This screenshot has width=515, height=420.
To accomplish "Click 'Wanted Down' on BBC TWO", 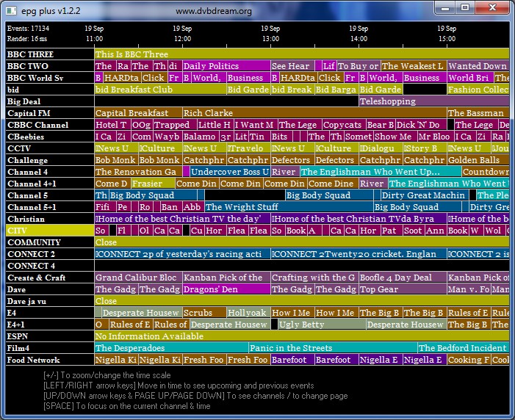I will (x=478, y=66).
